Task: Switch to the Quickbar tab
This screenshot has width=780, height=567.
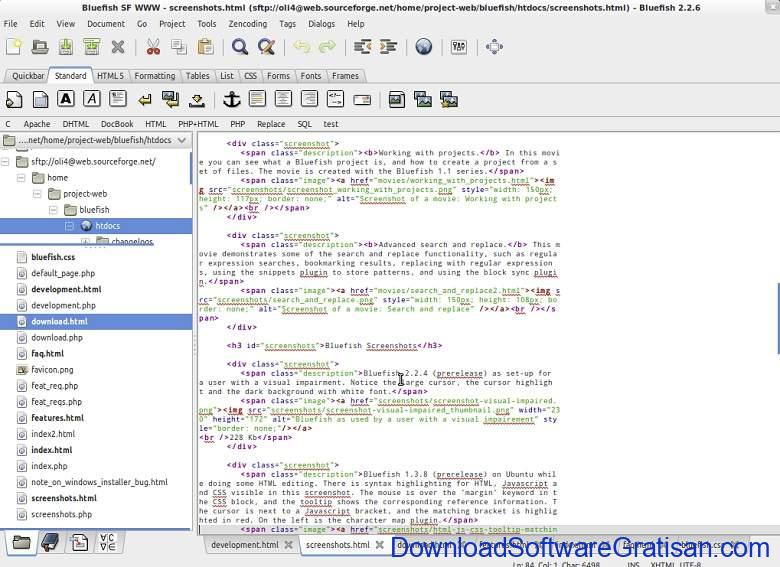Action: tap(28, 76)
